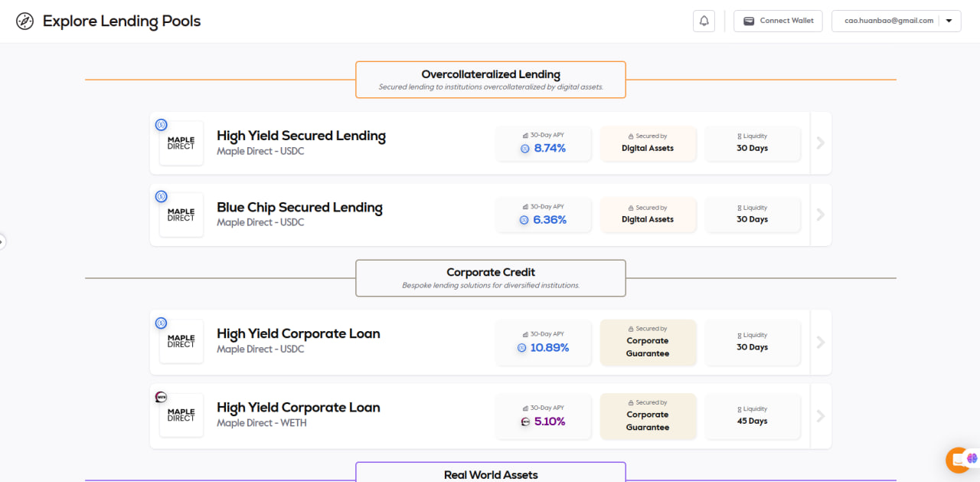
Task: Click Maple Direct logo on Blue Chip Secured Lending
Action: [x=181, y=215]
